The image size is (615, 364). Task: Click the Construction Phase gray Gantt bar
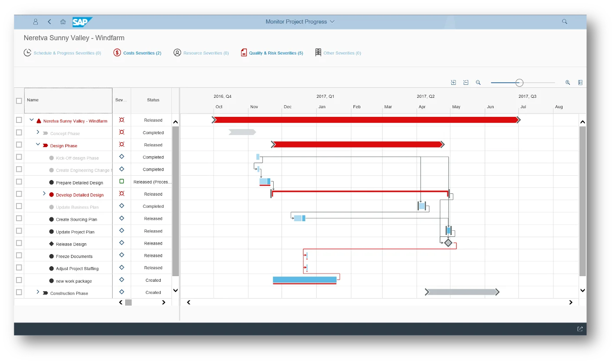[462, 292]
